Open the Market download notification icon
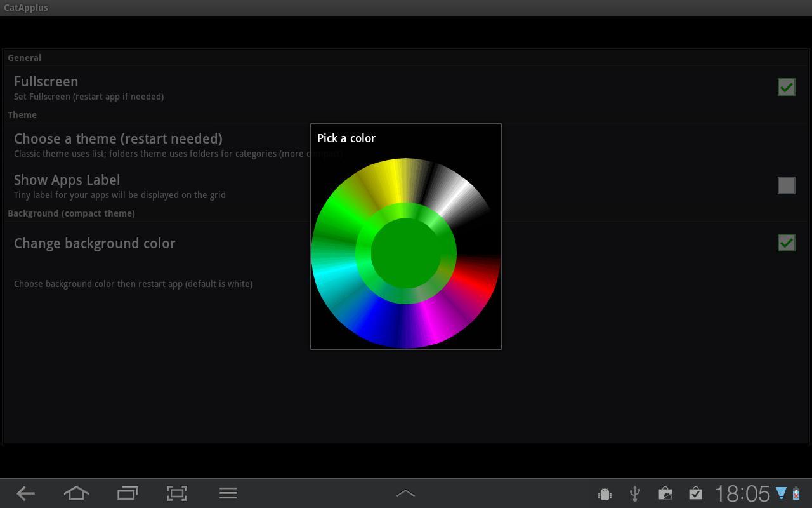 click(665, 493)
